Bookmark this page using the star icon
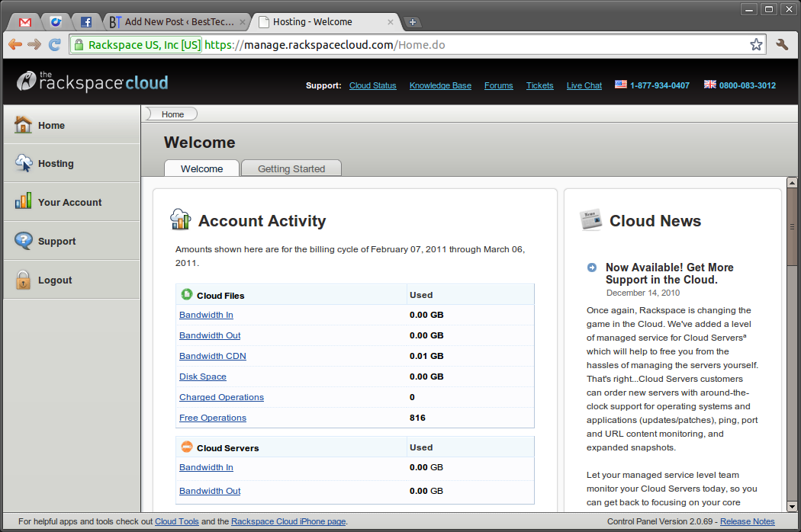Viewport: 801px width, 532px height. pos(756,44)
